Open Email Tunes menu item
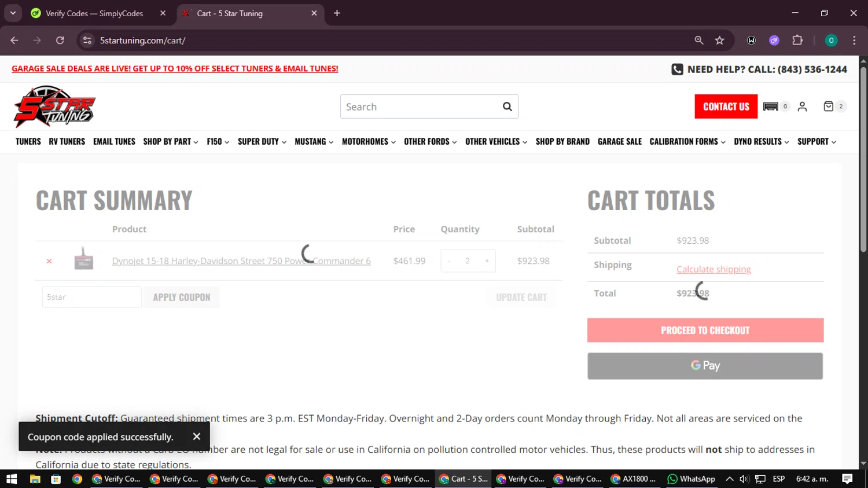The image size is (868, 488). click(114, 141)
